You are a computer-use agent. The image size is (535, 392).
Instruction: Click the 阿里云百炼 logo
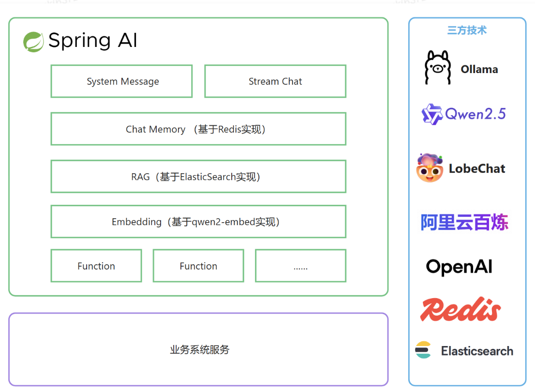coord(464,222)
